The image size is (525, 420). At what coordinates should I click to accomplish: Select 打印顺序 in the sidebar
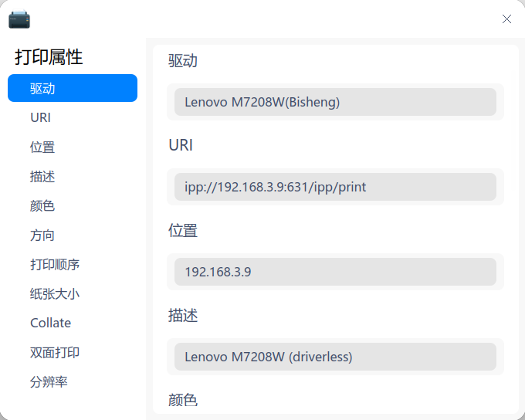(x=55, y=264)
